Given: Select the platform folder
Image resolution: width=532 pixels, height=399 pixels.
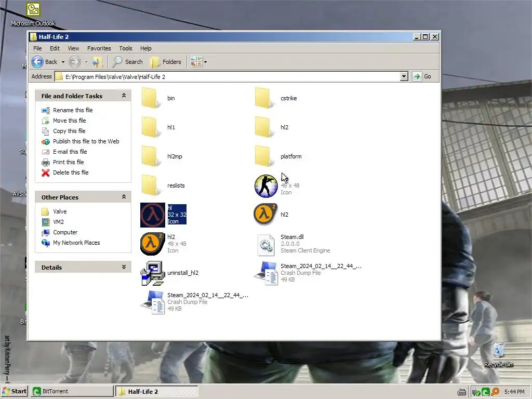Looking at the screenshot, I should (x=278, y=156).
